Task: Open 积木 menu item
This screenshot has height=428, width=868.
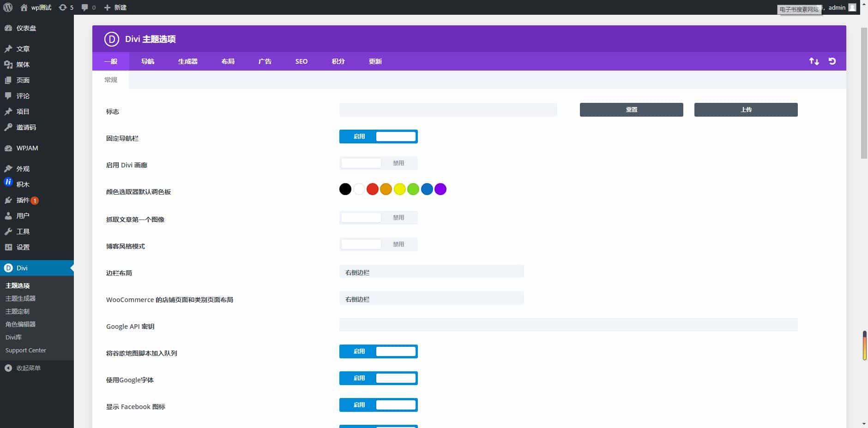Action: coord(37,184)
